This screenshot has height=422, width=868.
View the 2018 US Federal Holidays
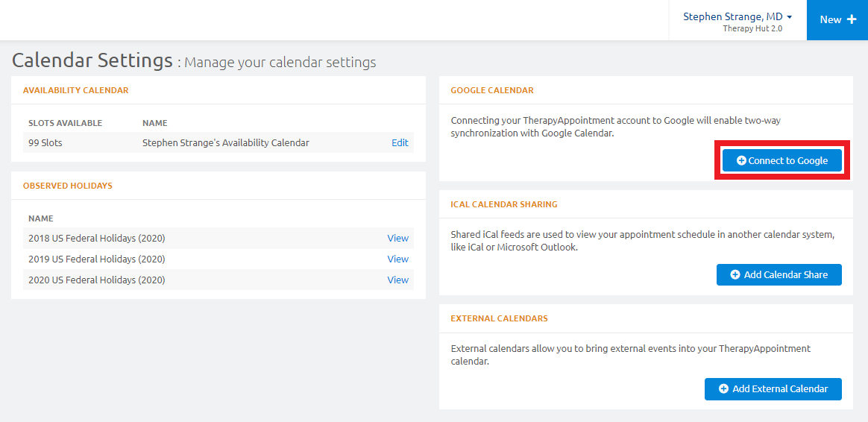click(x=397, y=238)
